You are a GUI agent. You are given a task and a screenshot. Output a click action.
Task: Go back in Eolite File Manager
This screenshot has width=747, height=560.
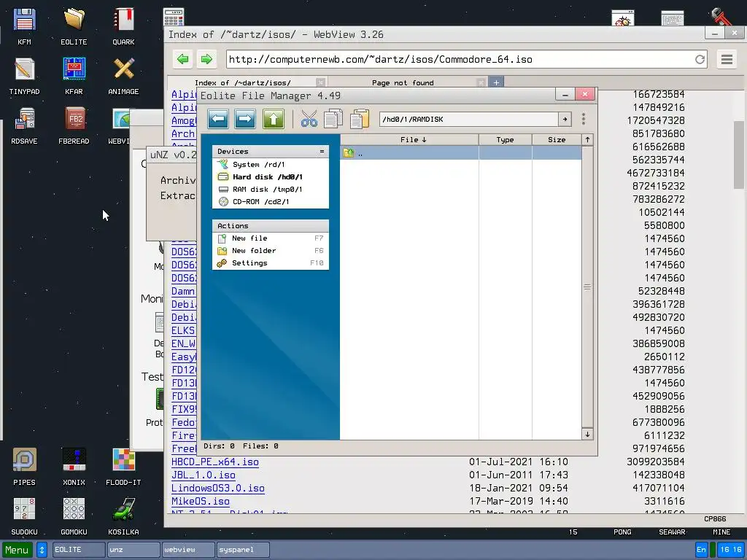pyautogui.click(x=217, y=119)
